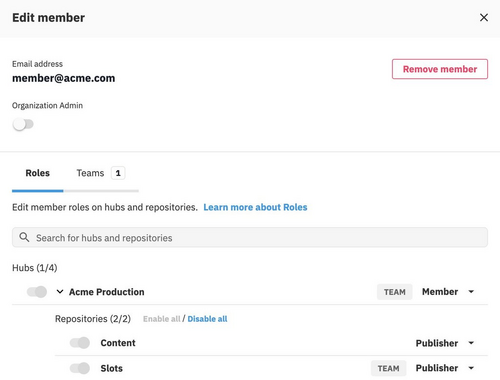
Task: Focus the hubs and repositories search field
Action: (x=250, y=237)
